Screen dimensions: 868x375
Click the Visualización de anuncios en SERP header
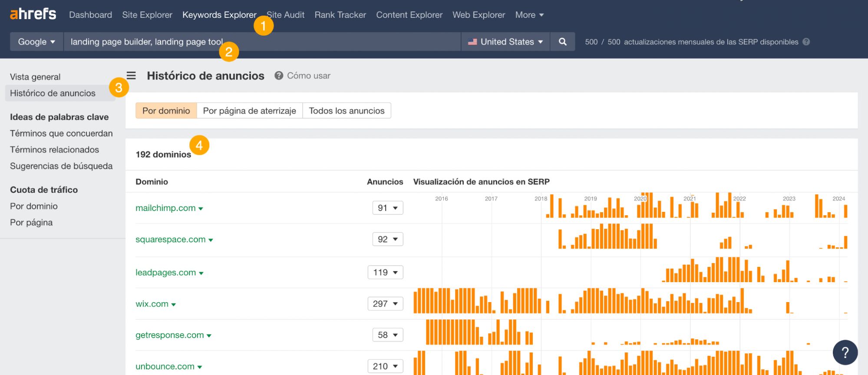(x=481, y=182)
